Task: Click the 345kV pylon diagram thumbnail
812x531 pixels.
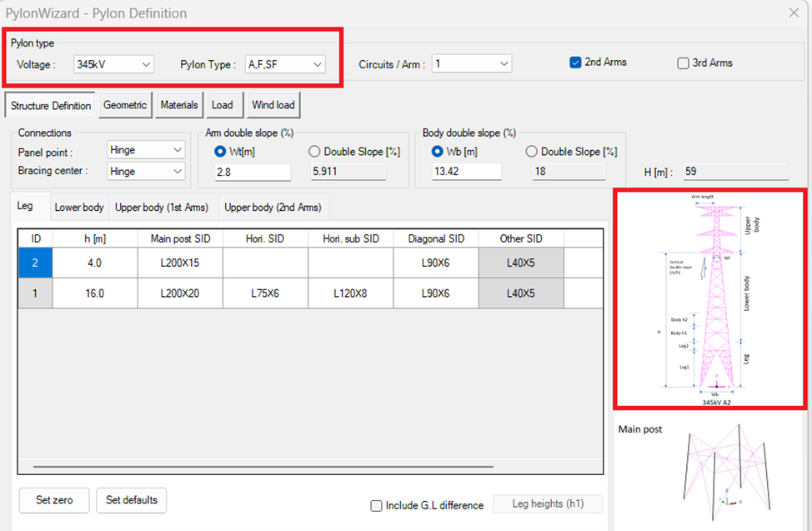Action: (x=709, y=298)
